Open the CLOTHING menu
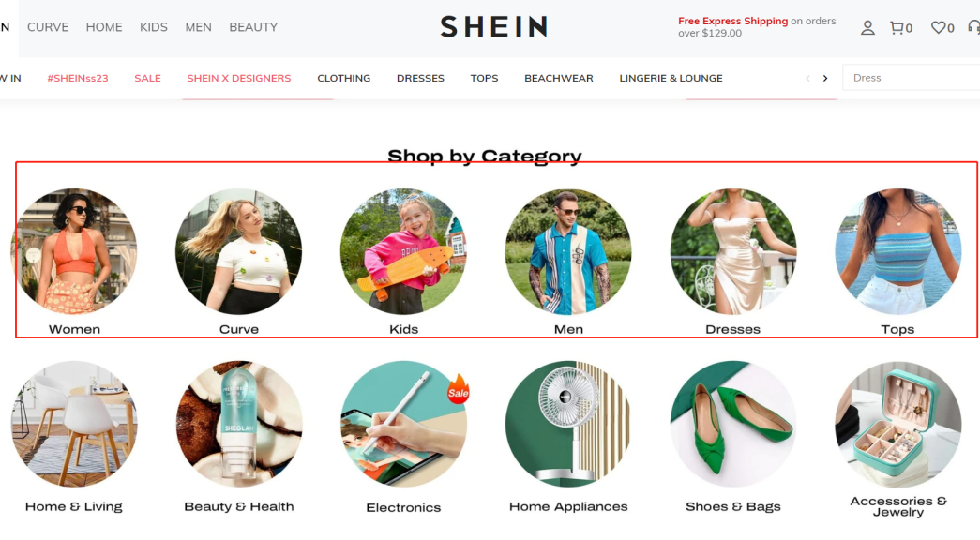The width and height of the screenshot is (980, 540). [x=344, y=78]
